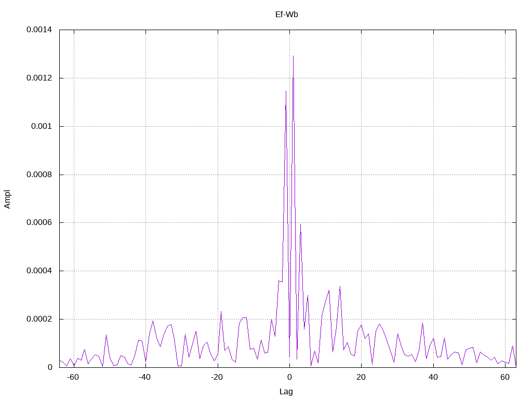The width and height of the screenshot is (532, 399).
Task: Click the plot title 'Ef-Wb'
Action: (287, 15)
